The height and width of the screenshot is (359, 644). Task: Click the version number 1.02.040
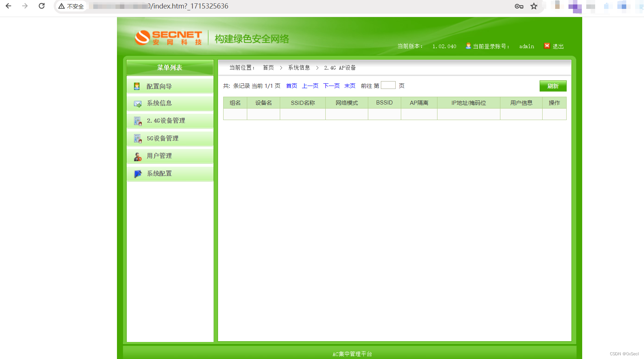[x=444, y=46]
